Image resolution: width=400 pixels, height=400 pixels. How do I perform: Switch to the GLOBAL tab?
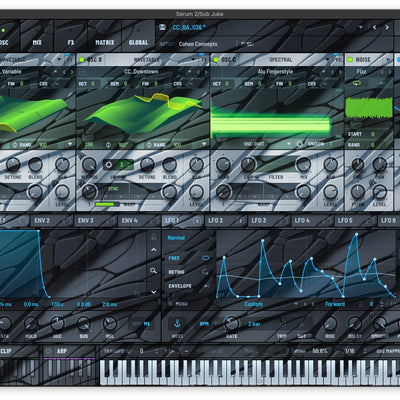(x=138, y=42)
